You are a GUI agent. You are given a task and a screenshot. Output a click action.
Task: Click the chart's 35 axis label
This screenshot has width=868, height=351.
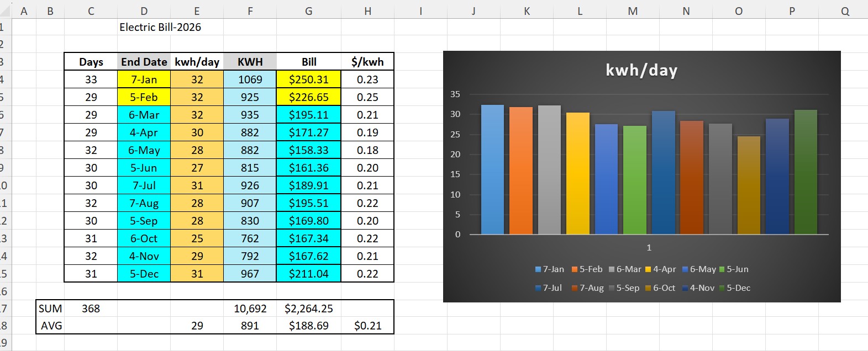coord(455,94)
